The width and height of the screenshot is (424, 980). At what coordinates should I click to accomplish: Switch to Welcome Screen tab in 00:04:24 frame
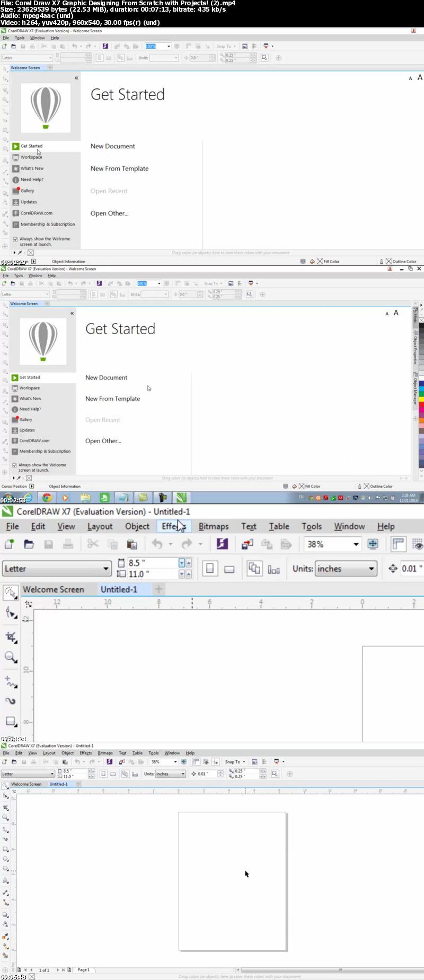click(x=53, y=589)
